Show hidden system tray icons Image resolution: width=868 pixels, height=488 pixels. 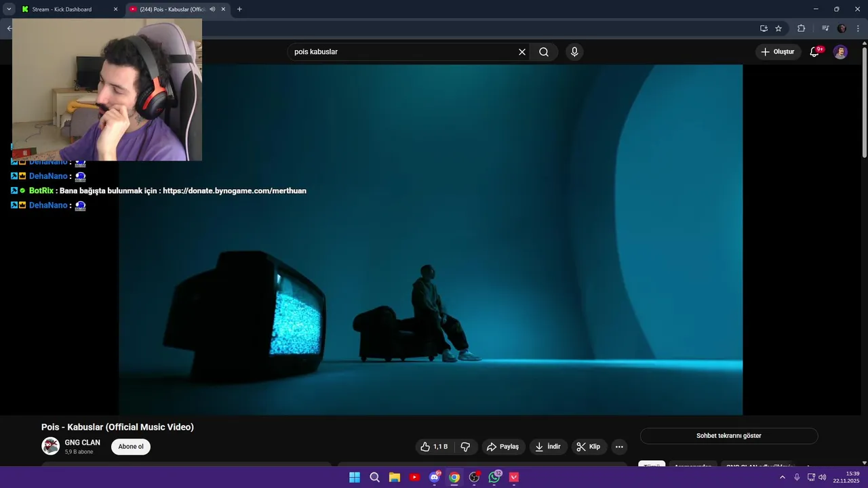(x=782, y=477)
